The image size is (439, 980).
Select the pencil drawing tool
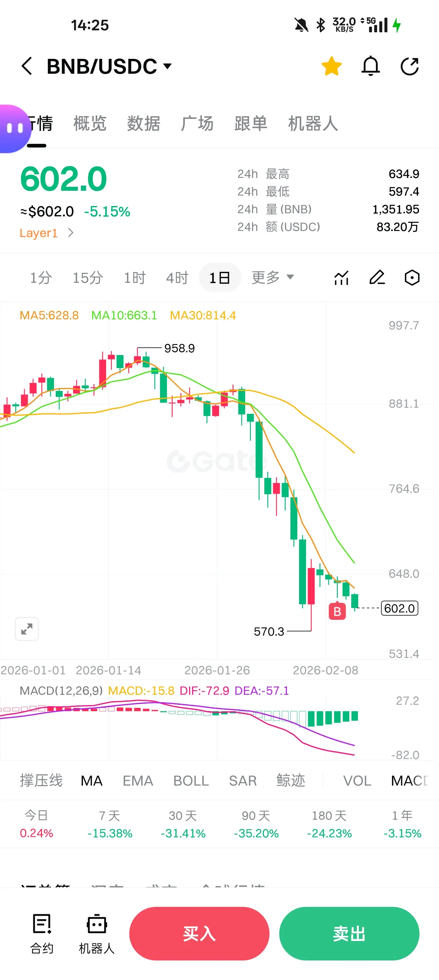[x=377, y=277]
